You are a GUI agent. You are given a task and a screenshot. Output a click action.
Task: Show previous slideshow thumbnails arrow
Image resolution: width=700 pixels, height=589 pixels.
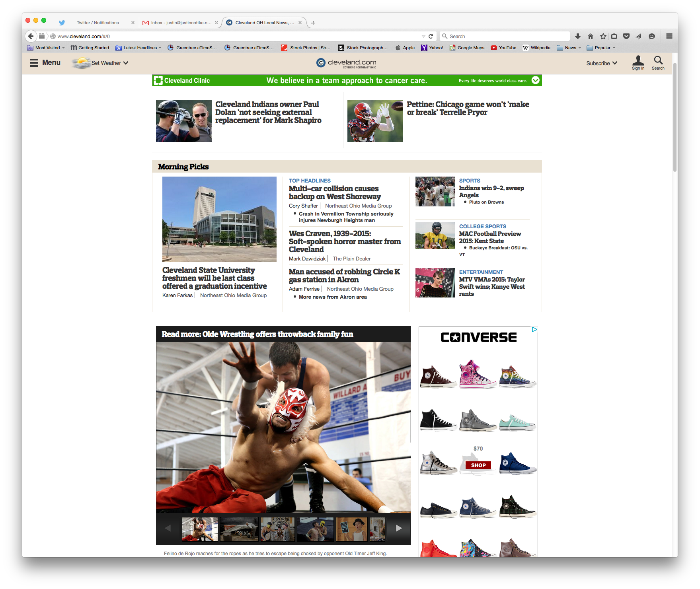pos(168,528)
